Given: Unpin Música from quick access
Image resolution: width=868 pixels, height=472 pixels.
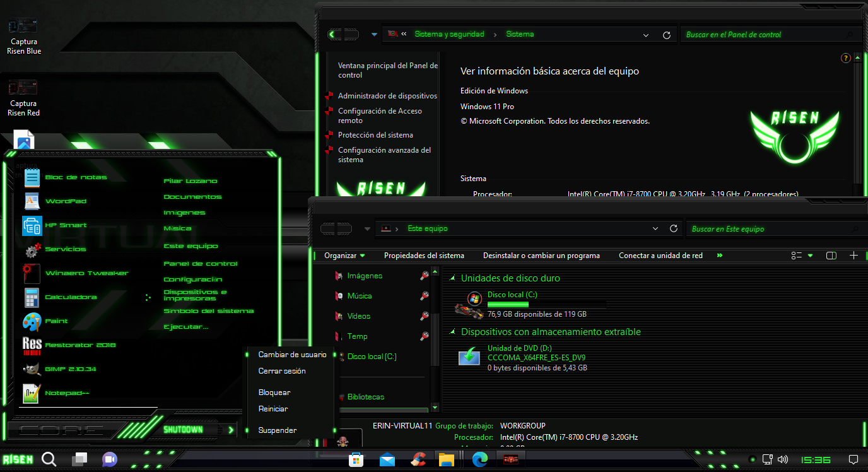Looking at the screenshot, I should pyautogui.click(x=425, y=296).
